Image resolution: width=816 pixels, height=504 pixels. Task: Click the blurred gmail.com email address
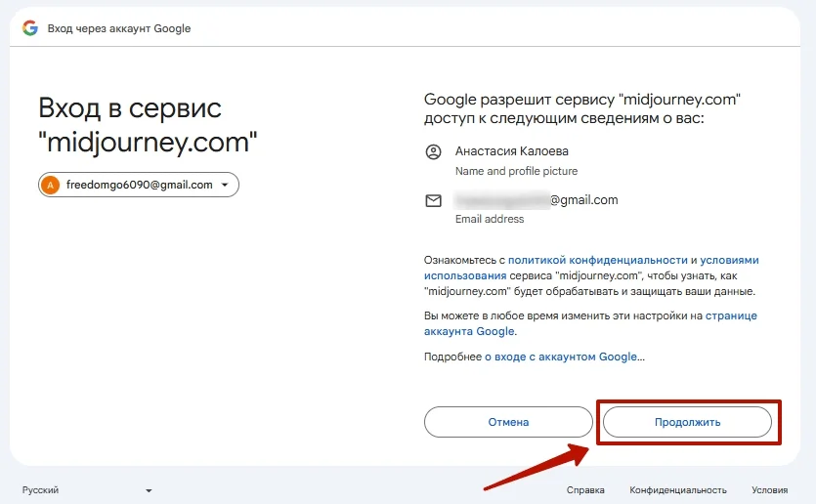(x=537, y=200)
